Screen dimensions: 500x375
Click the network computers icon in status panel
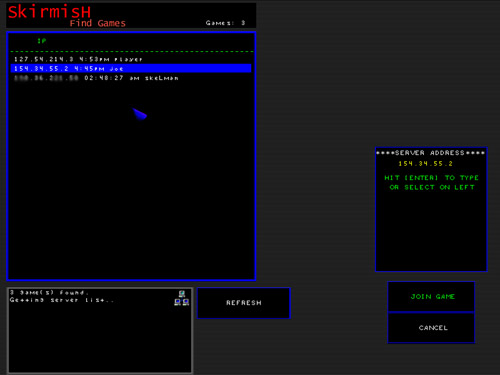click(x=182, y=298)
